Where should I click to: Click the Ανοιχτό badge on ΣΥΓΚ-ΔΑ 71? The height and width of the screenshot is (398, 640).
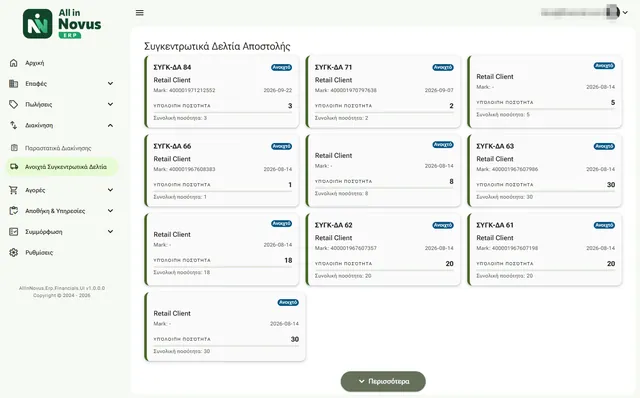(x=443, y=67)
